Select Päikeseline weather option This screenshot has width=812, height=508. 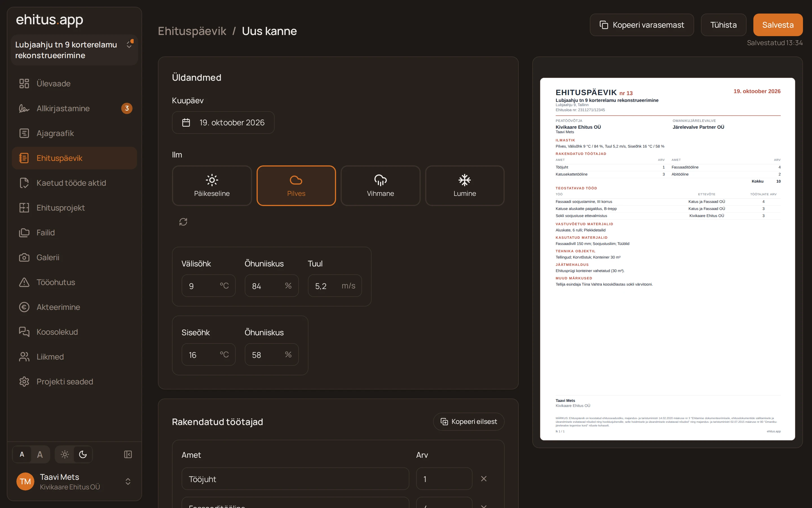point(212,185)
